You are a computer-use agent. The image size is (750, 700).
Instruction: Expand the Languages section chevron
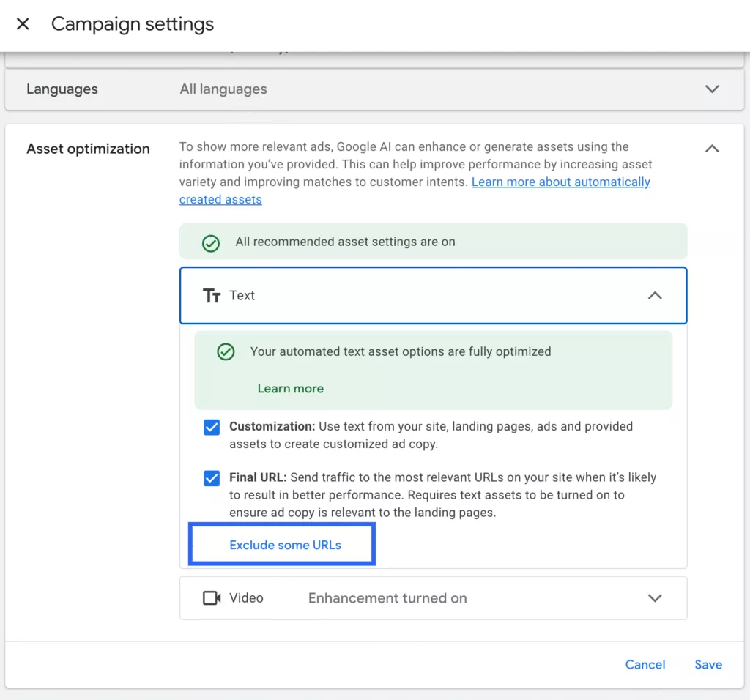712,89
